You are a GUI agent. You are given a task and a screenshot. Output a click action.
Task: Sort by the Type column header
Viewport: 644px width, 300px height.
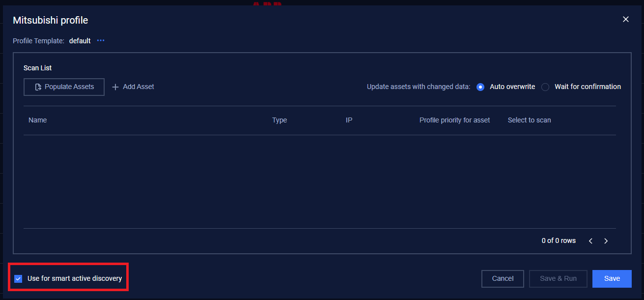(x=280, y=120)
